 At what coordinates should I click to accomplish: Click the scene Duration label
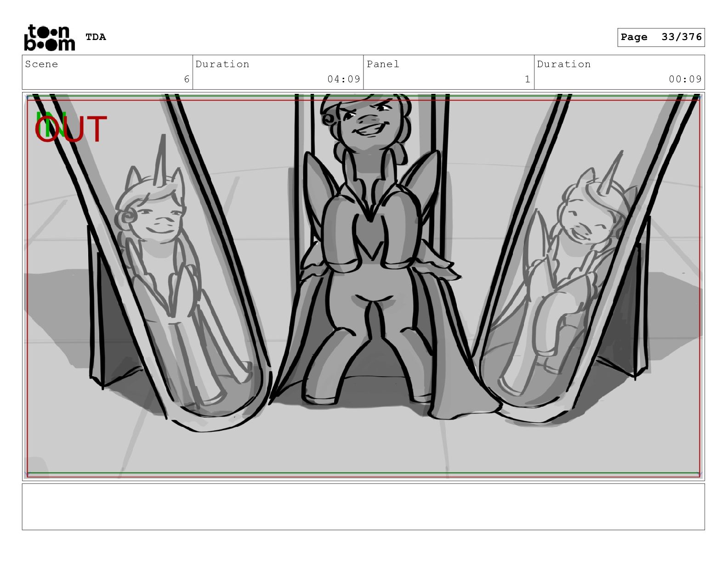[x=222, y=64]
